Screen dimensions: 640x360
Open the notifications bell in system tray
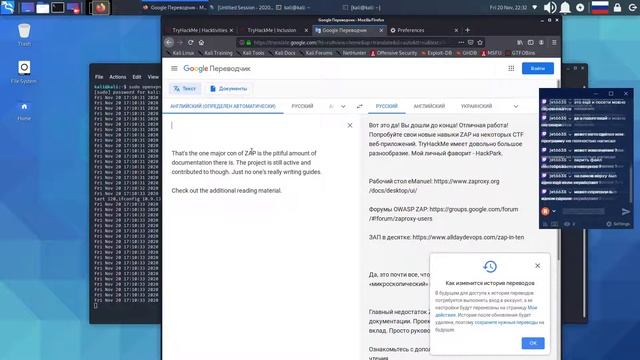click(565, 7)
